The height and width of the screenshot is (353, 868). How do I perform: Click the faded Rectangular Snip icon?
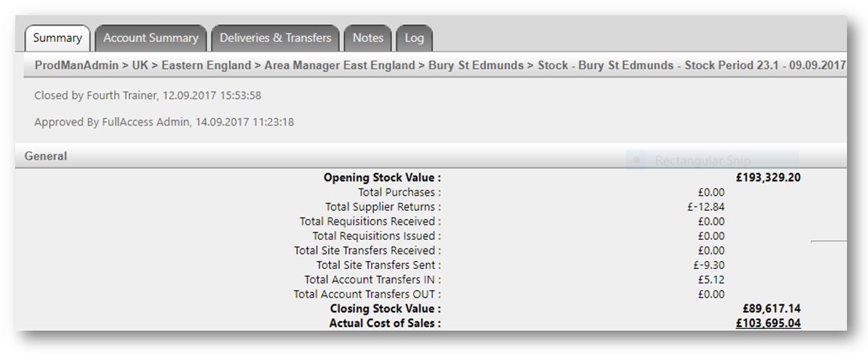[638, 161]
